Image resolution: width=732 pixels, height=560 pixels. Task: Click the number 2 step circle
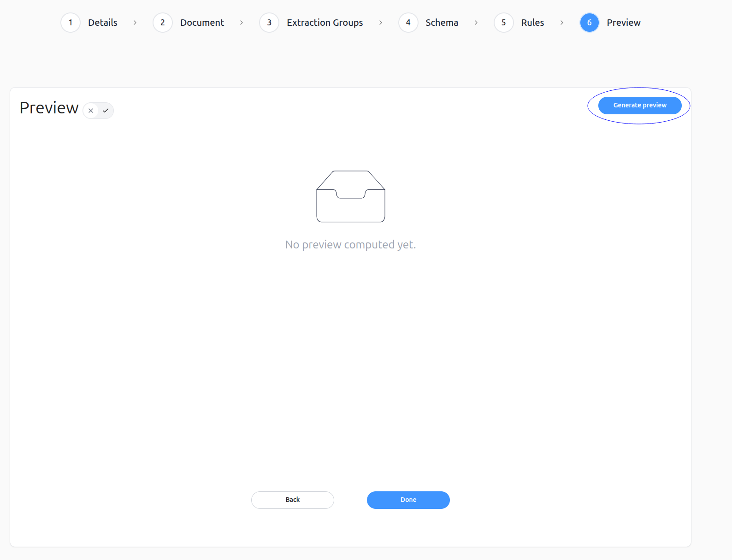tap(162, 23)
